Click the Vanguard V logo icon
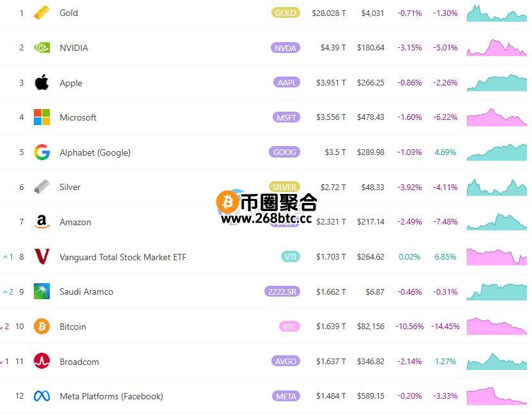The image size is (532, 414). tap(42, 257)
